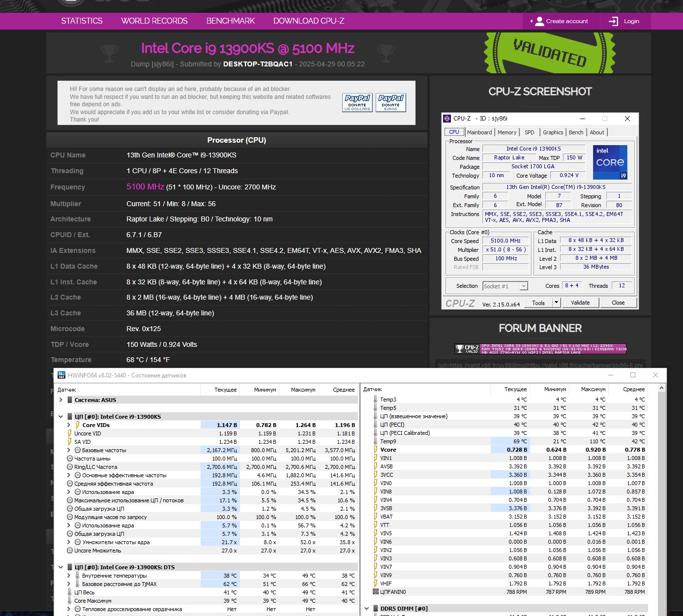
Task: Click the clock icon beside Средняя эффективная частота
Action: [x=70, y=484]
